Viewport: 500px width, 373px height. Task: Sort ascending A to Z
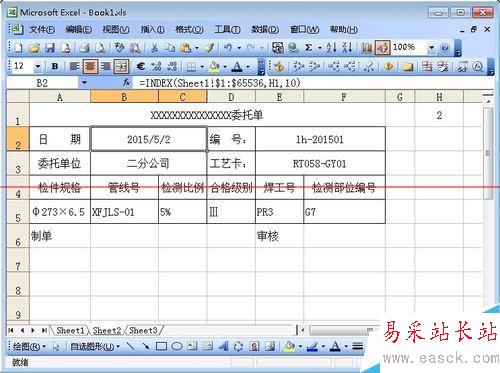(331, 48)
